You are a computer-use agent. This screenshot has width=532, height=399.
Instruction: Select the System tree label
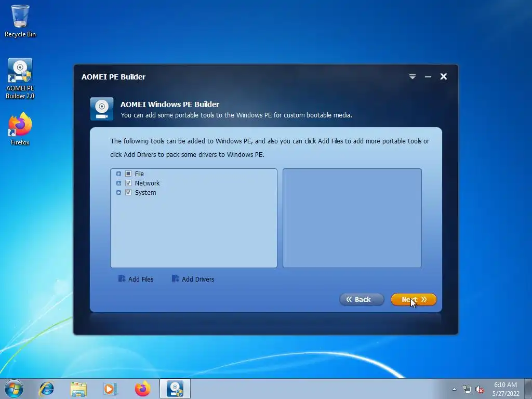click(x=145, y=193)
